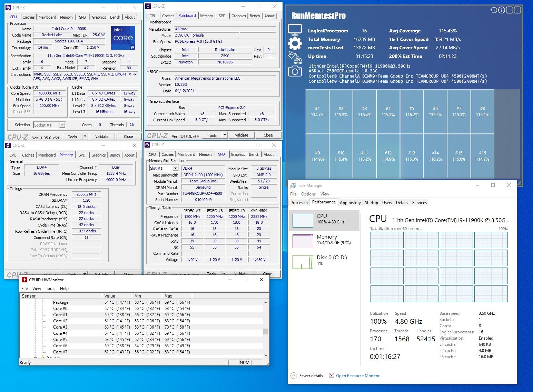Image resolution: width=533 pixels, height=392 pixels.
Task: Click the Resource Monitor icon in Task Manager
Action: click(x=332, y=376)
